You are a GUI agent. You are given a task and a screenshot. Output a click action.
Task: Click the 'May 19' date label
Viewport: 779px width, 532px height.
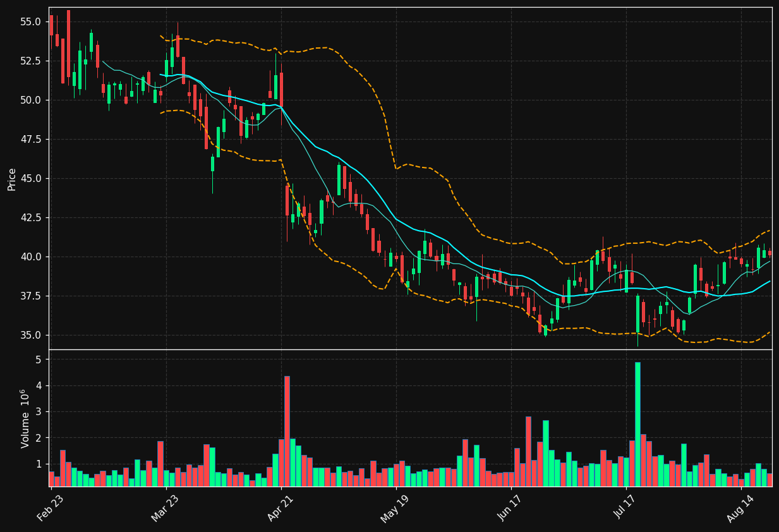coord(394,509)
